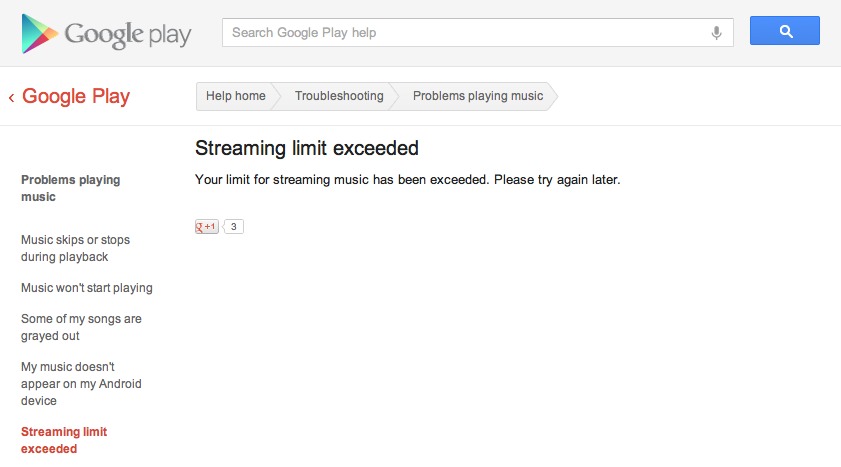Click the +1 count bubble showing 3
841x467 pixels.
tap(234, 227)
